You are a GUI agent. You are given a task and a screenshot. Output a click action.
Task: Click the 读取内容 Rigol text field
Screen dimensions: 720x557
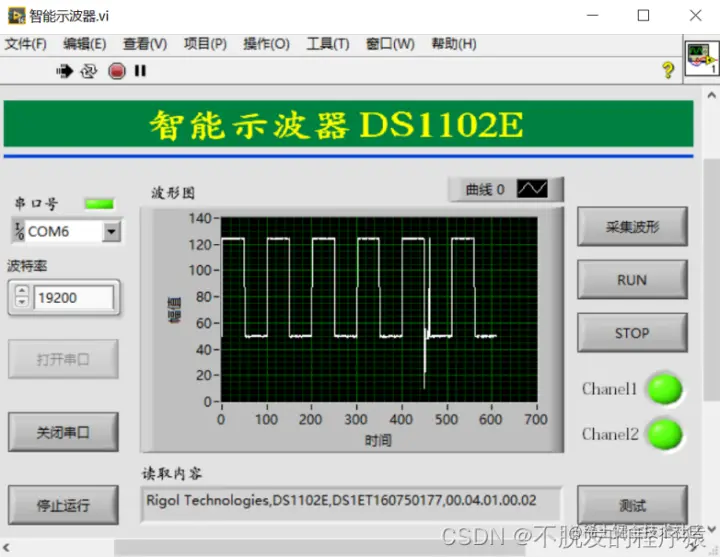(x=351, y=504)
